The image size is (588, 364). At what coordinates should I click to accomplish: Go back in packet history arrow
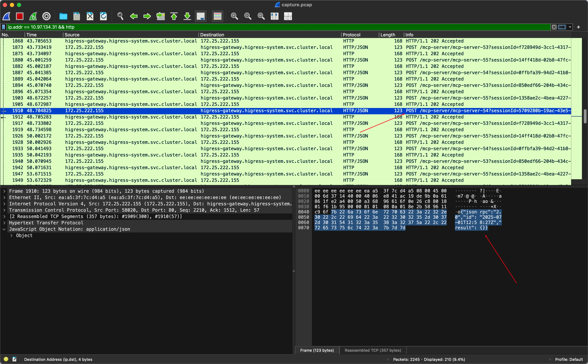point(133,16)
